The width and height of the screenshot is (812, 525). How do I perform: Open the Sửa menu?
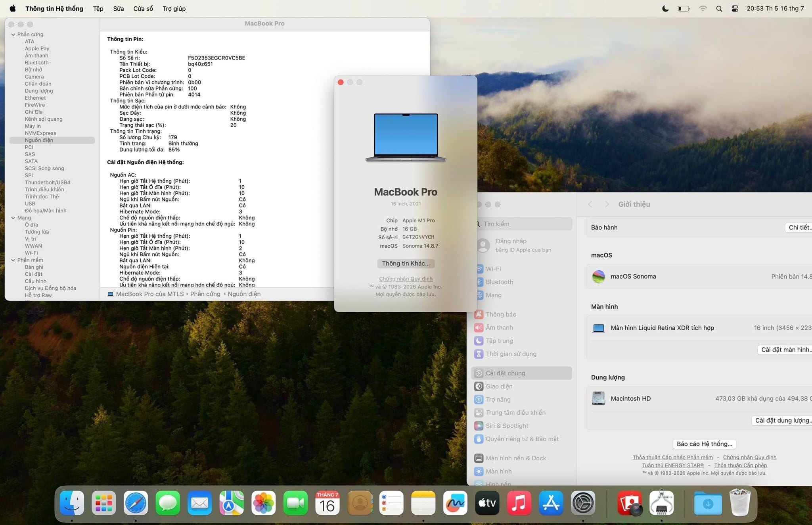click(x=118, y=8)
